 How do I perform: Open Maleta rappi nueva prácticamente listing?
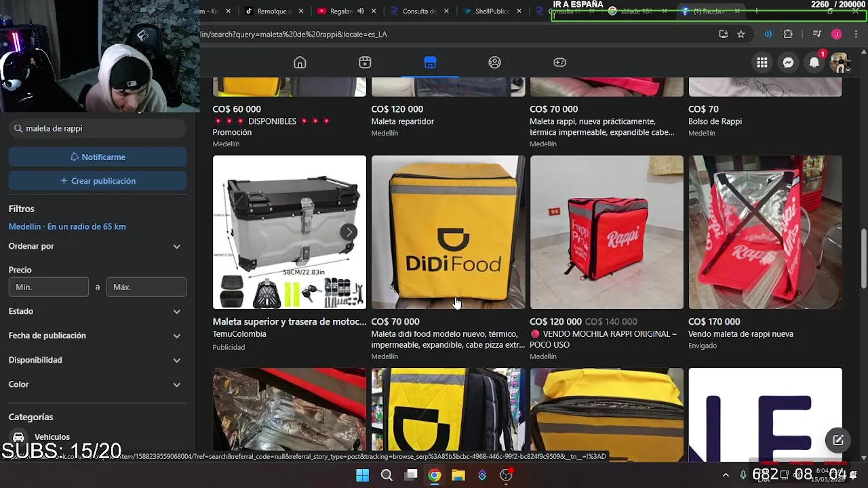click(602, 127)
